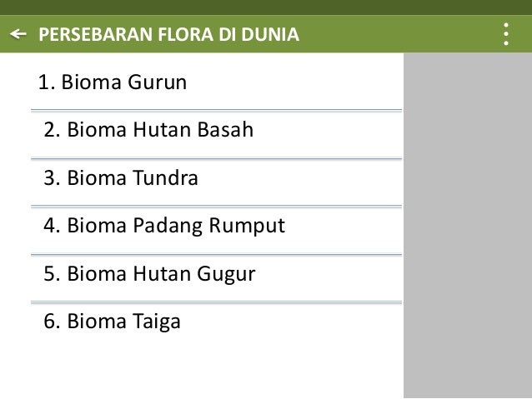532x399 pixels.
Task: Click divider line under Bioma Tundra
Action: (x=215, y=206)
